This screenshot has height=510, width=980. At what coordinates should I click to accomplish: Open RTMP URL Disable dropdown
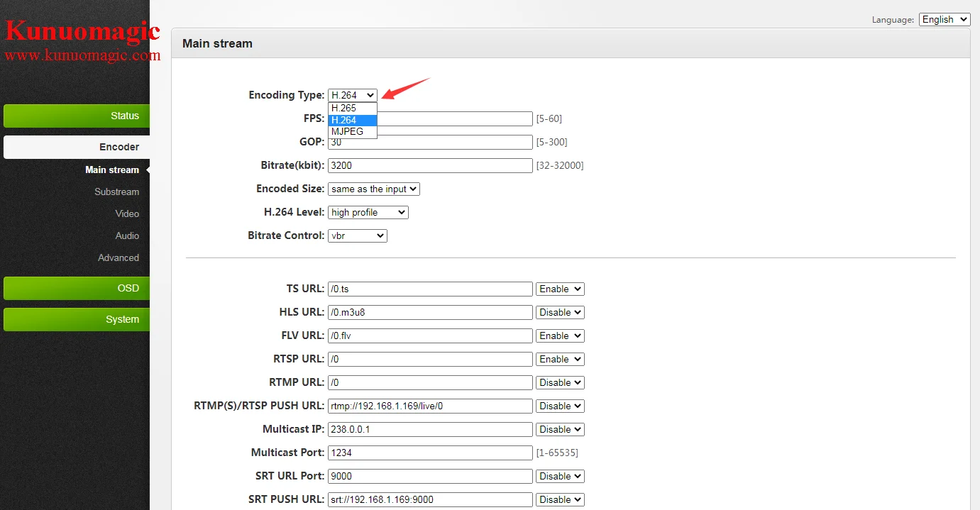tap(560, 382)
